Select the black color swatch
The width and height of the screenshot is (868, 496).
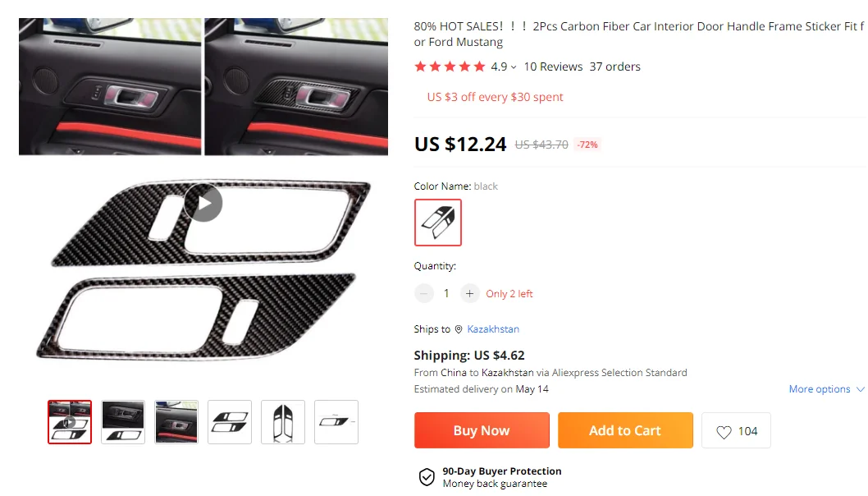(438, 223)
